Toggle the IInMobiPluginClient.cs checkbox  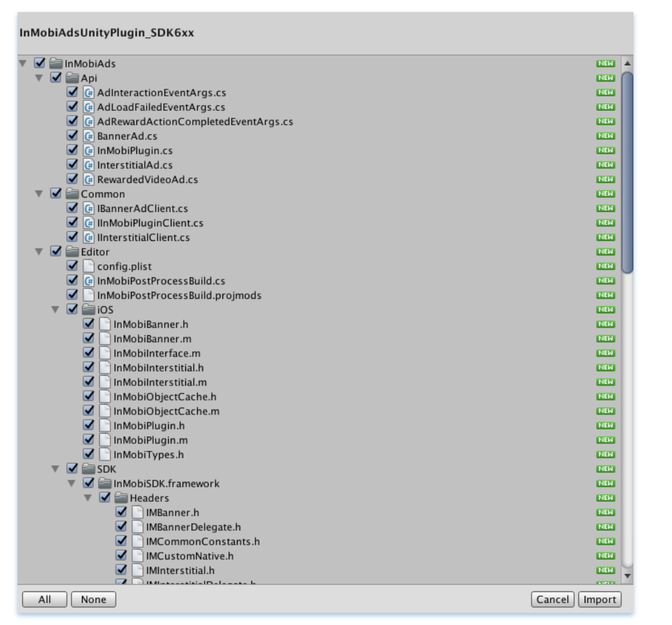pyautogui.click(x=72, y=222)
